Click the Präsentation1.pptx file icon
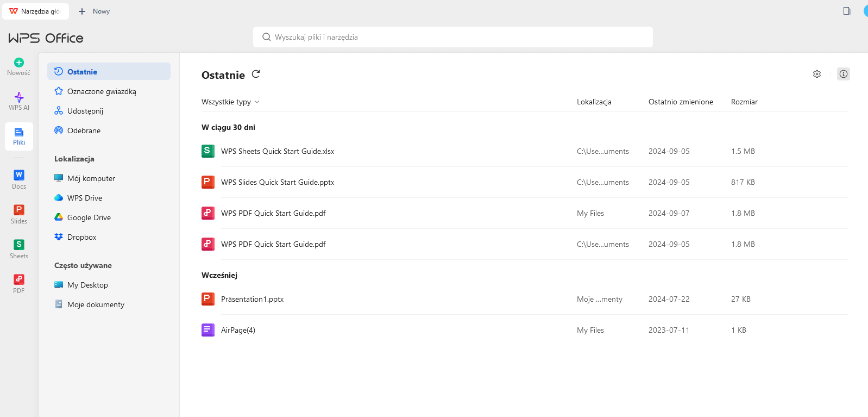This screenshot has height=417, width=868. click(x=208, y=299)
